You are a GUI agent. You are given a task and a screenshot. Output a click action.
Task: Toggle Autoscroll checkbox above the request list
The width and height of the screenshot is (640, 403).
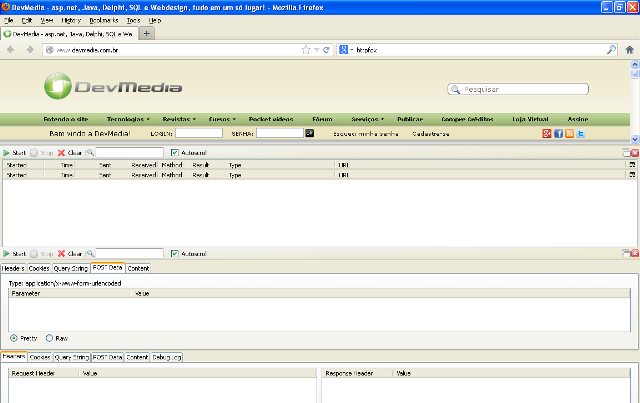(175, 153)
